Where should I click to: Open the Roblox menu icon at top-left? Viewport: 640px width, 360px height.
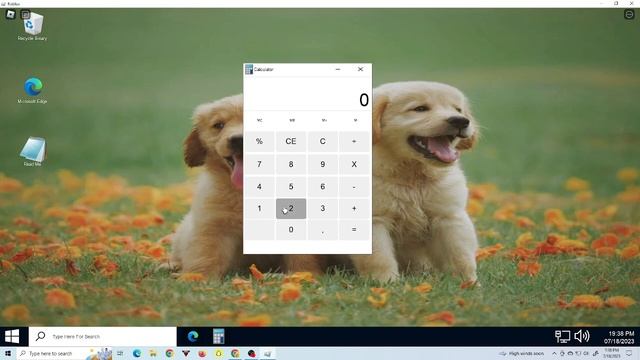click(x=11, y=15)
